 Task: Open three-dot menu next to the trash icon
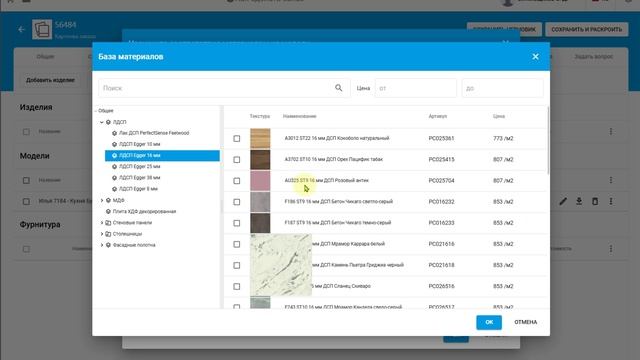pos(611,201)
